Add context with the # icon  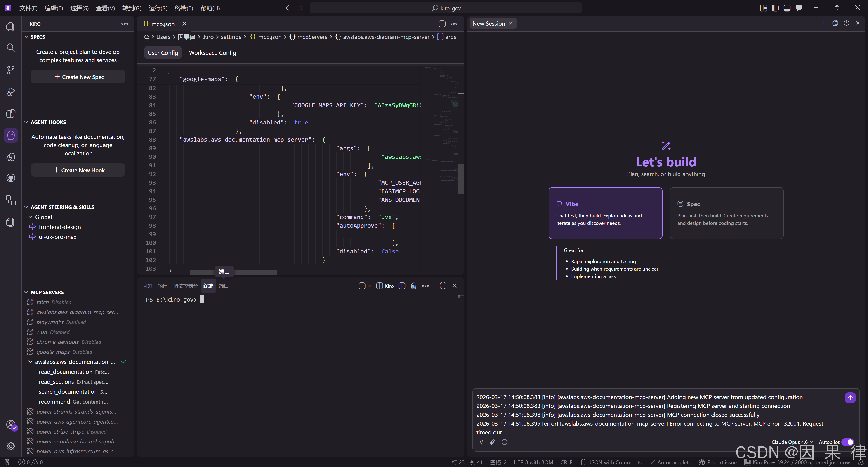481,442
